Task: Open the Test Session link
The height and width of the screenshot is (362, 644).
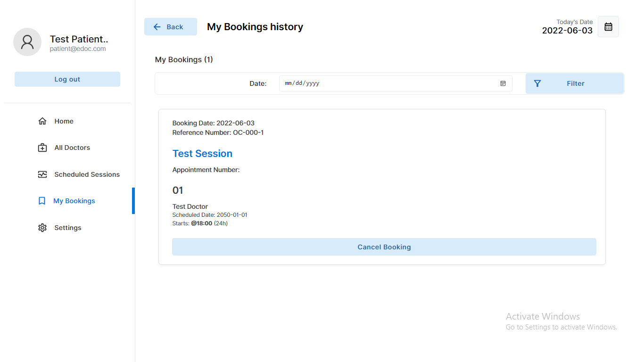Action: click(x=202, y=153)
